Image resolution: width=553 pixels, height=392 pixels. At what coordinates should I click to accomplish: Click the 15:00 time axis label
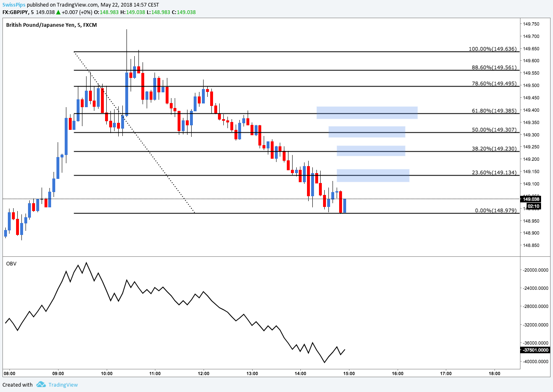pos(349,373)
